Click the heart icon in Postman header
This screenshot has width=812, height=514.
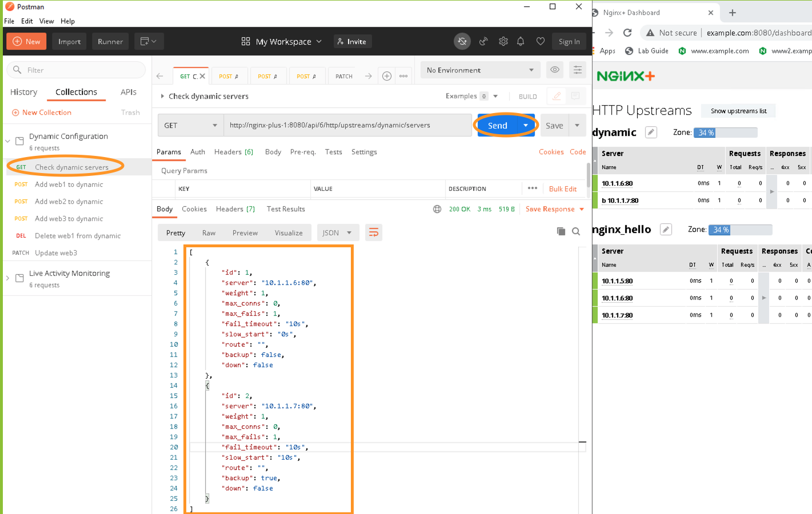540,41
